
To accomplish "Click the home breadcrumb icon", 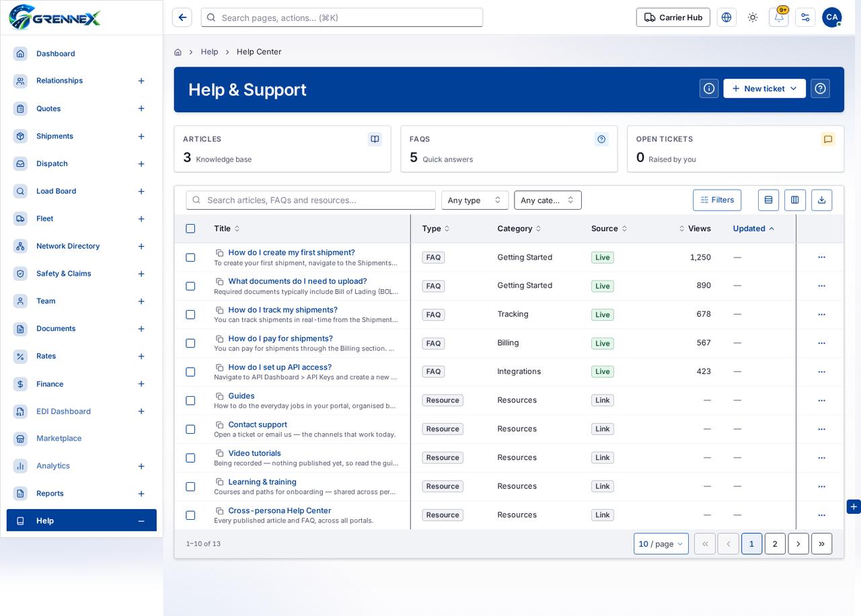I will coord(178,52).
